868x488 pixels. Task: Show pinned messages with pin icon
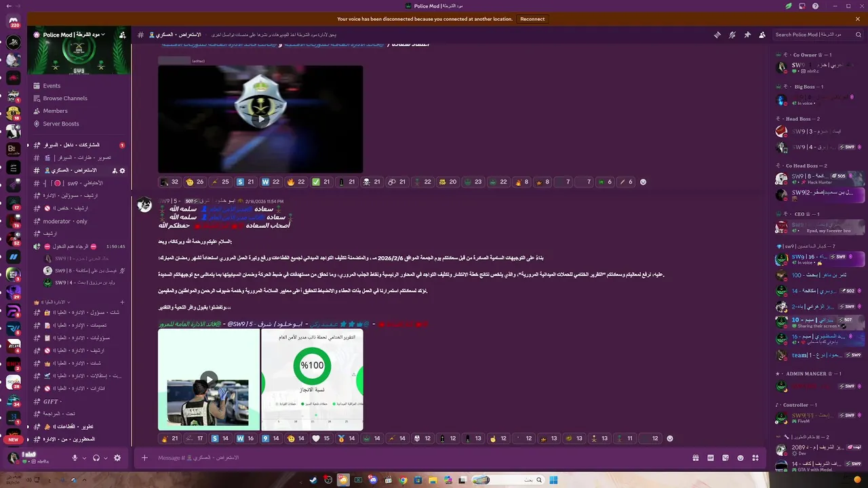pos(747,35)
